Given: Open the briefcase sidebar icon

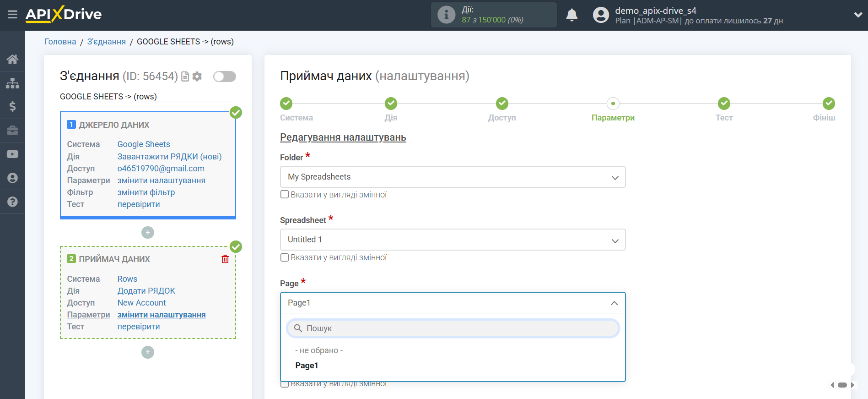Looking at the screenshot, I should point(12,131).
